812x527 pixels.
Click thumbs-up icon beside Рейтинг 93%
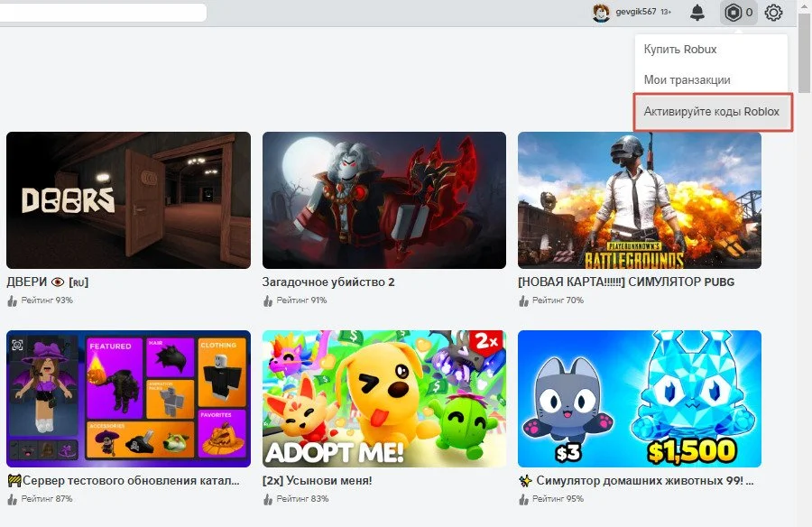pyautogui.click(x=13, y=300)
